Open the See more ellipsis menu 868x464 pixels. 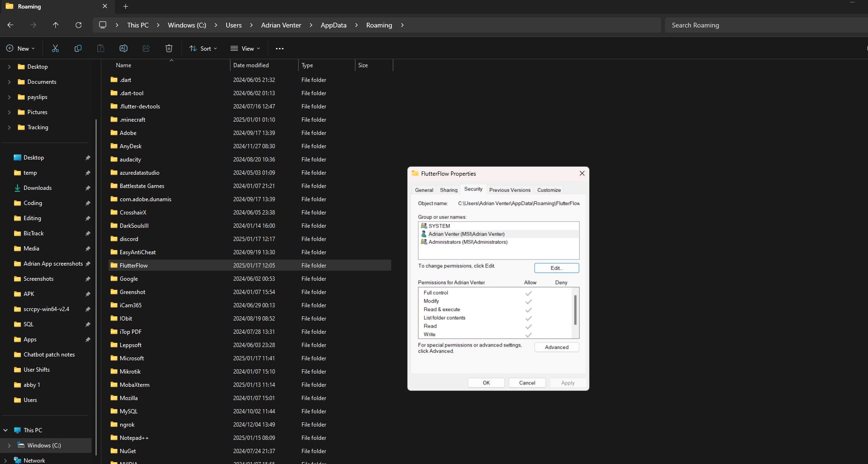coord(280,48)
